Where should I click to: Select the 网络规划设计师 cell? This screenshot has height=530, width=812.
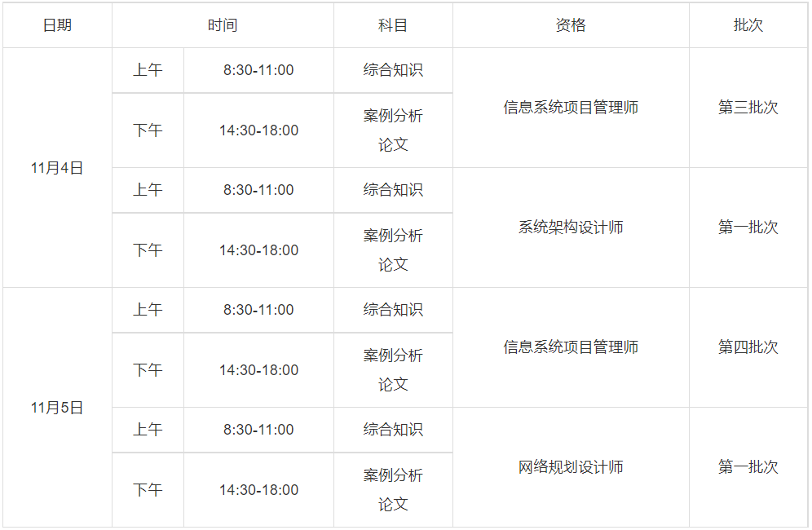571,467
